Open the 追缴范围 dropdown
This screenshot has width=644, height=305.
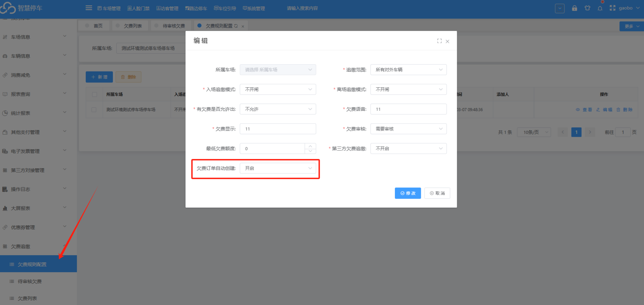(x=408, y=70)
